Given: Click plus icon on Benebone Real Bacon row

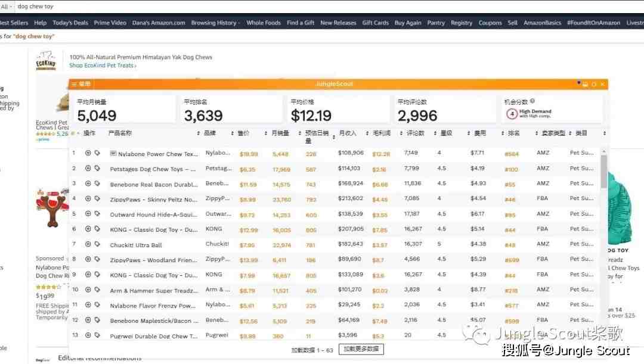Looking at the screenshot, I should click(88, 183).
